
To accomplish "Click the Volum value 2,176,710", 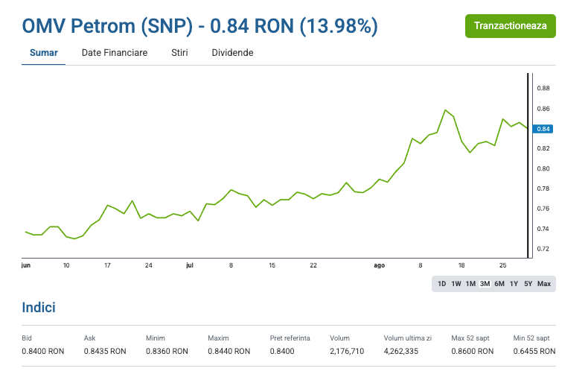I will (347, 351).
